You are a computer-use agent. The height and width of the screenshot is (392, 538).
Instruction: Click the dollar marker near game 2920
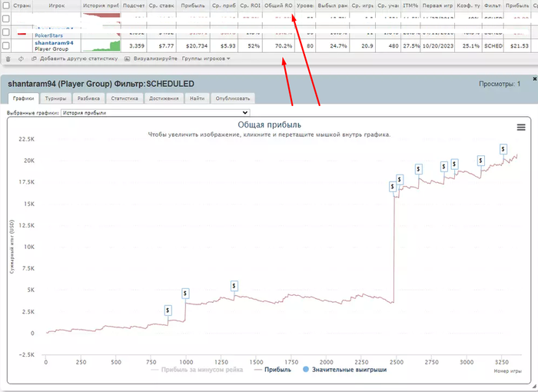pos(454,164)
